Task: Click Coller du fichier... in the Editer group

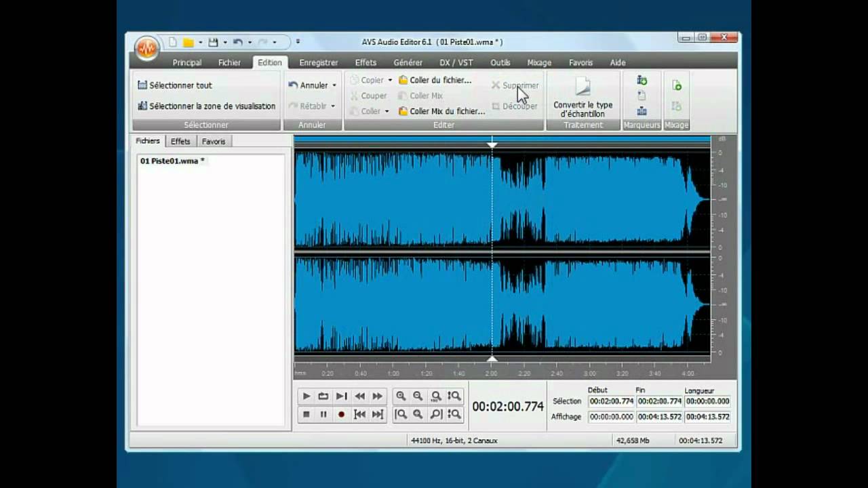Action: (435, 80)
